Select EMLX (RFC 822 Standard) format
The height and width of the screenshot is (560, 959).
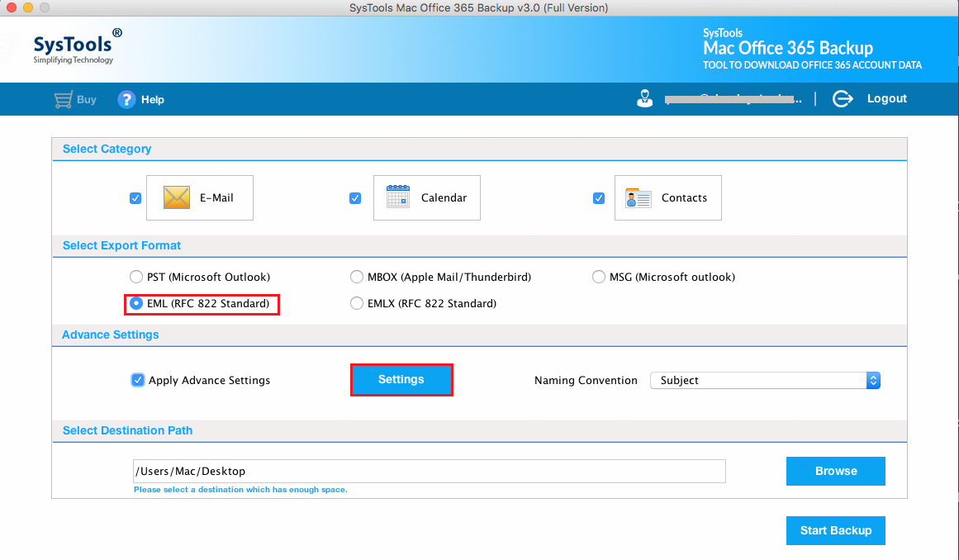pyautogui.click(x=357, y=303)
